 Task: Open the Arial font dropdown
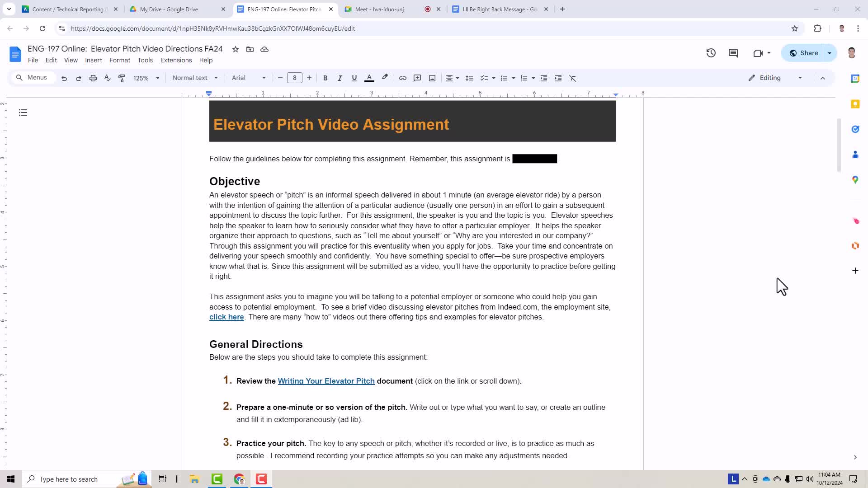click(x=249, y=78)
